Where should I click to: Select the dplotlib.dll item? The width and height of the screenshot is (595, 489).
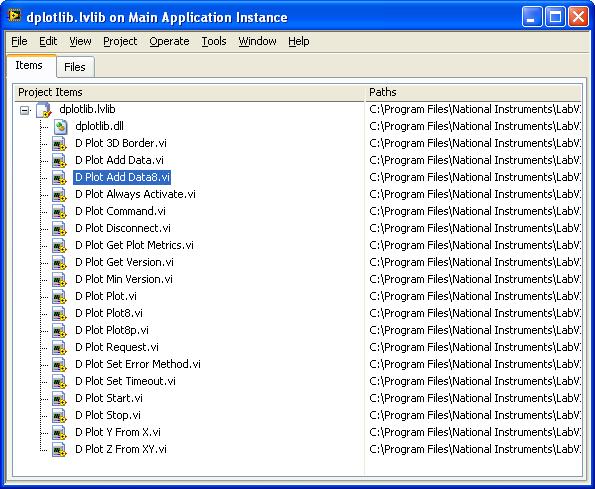pos(99,126)
